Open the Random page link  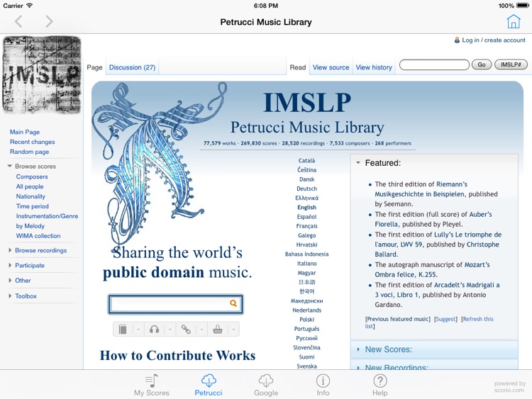(30, 152)
